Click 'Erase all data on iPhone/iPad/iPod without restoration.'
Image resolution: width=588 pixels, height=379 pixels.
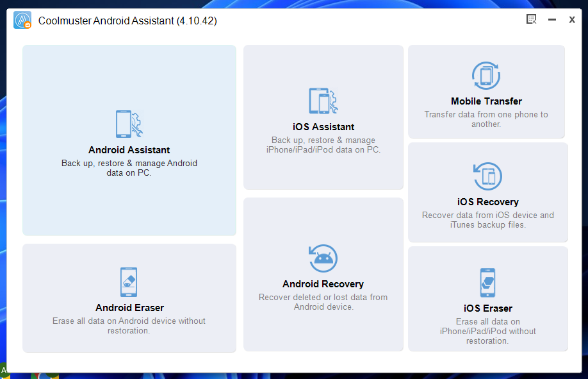pyautogui.click(x=487, y=332)
